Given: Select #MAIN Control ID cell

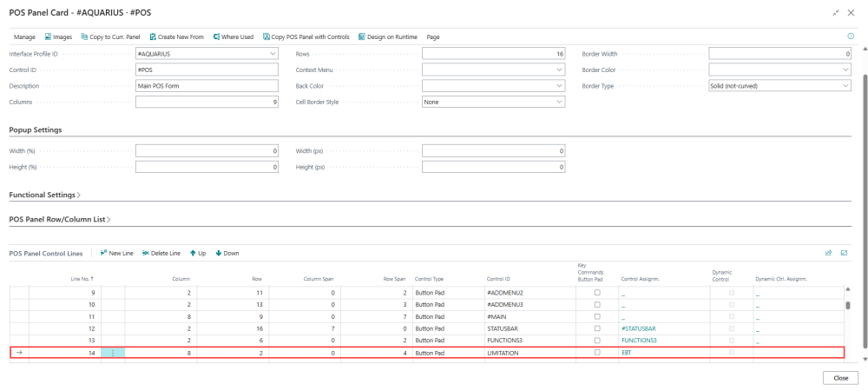Looking at the screenshot, I should [x=529, y=317].
